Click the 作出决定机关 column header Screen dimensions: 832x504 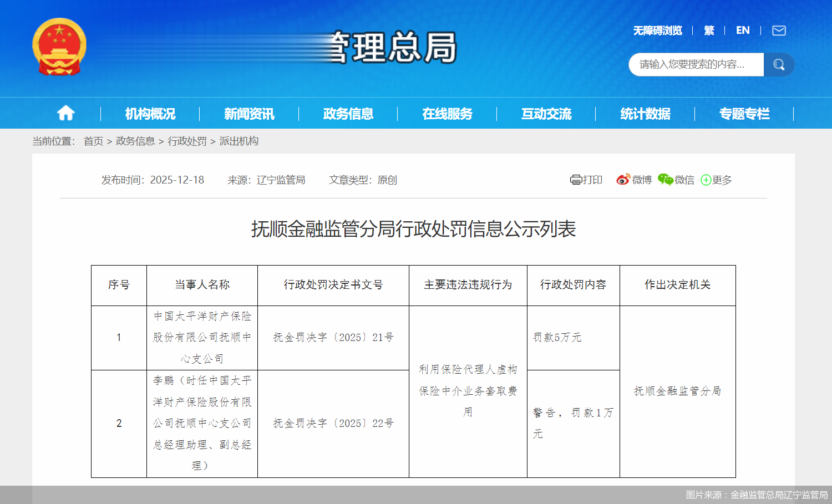coord(678,285)
